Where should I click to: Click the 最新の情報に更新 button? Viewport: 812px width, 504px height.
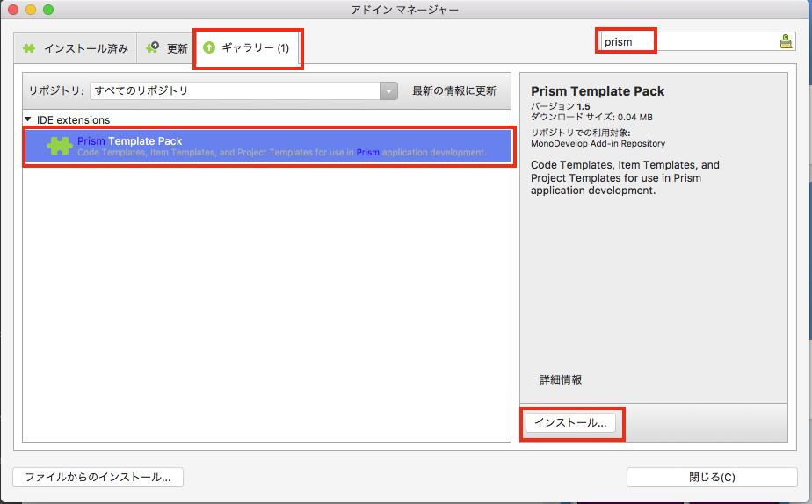(x=454, y=90)
